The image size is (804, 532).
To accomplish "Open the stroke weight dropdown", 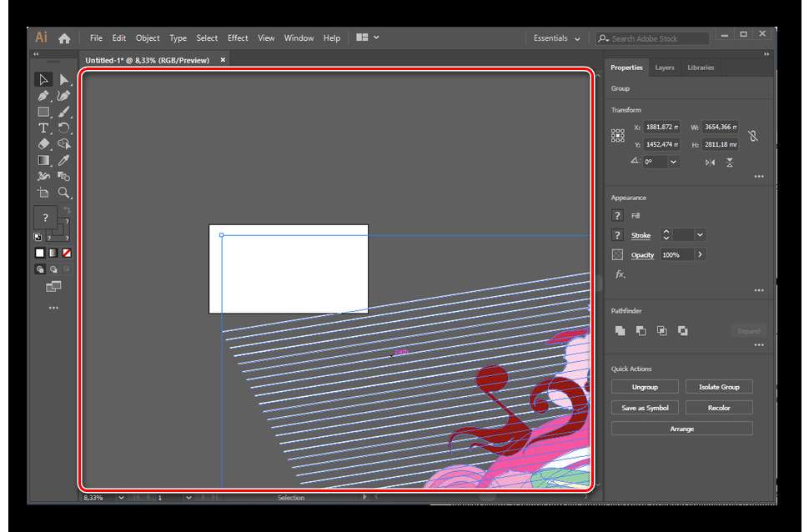I will (700, 235).
